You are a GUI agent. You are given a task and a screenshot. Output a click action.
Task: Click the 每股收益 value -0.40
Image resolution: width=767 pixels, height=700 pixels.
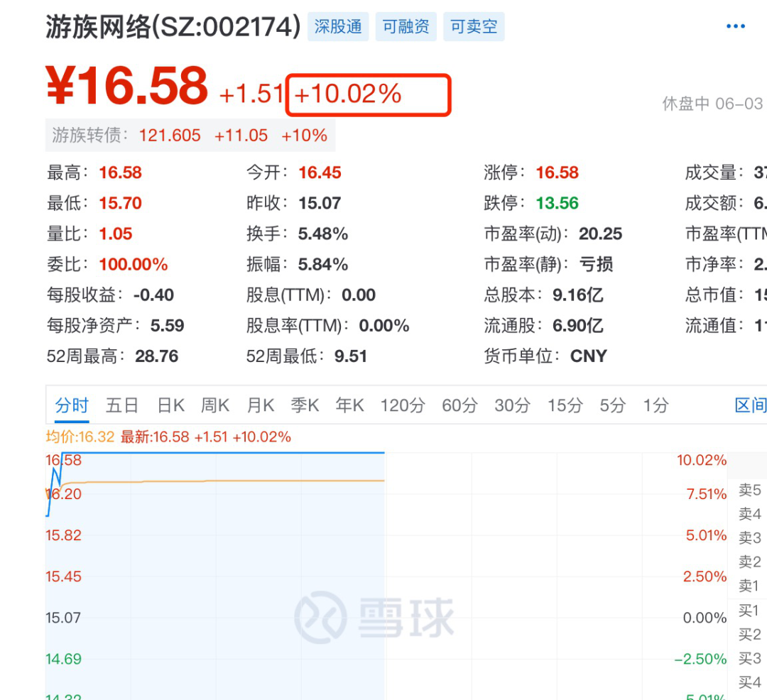point(153,295)
